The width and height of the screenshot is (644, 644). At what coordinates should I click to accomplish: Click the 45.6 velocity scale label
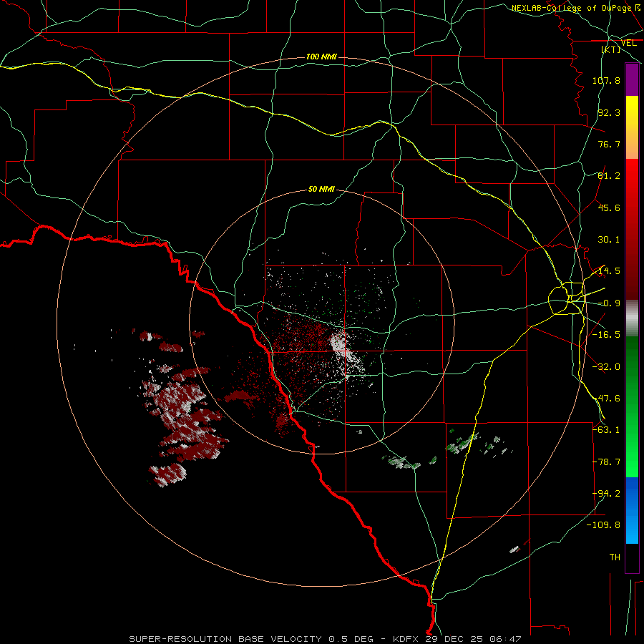click(609, 208)
